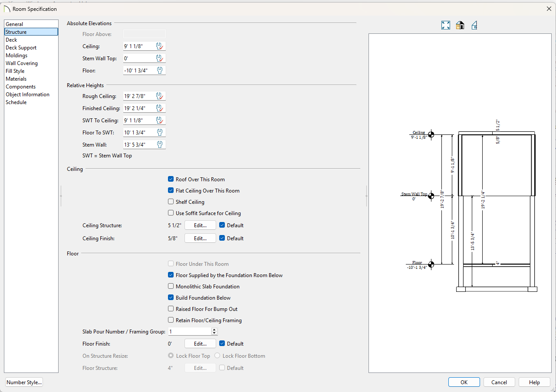Uncheck Default for Floor Finish
The width and height of the screenshot is (556, 392).
[x=222, y=344]
